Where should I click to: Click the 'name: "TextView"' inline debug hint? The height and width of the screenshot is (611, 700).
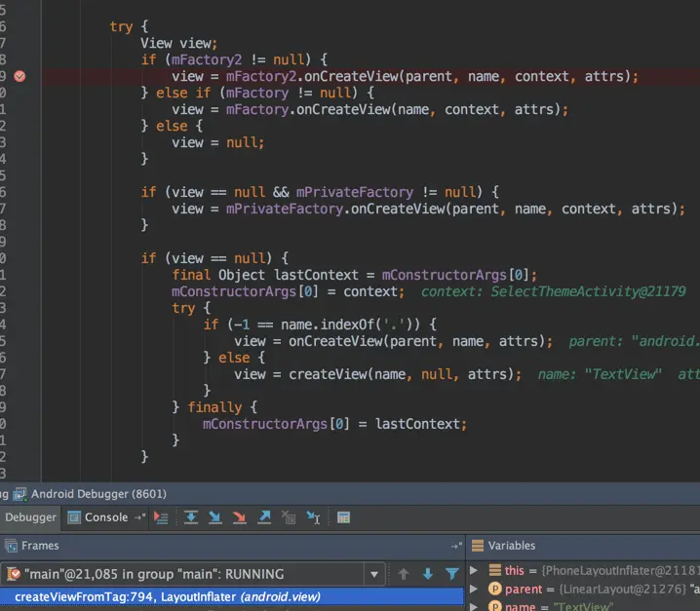(x=600, y=374)
